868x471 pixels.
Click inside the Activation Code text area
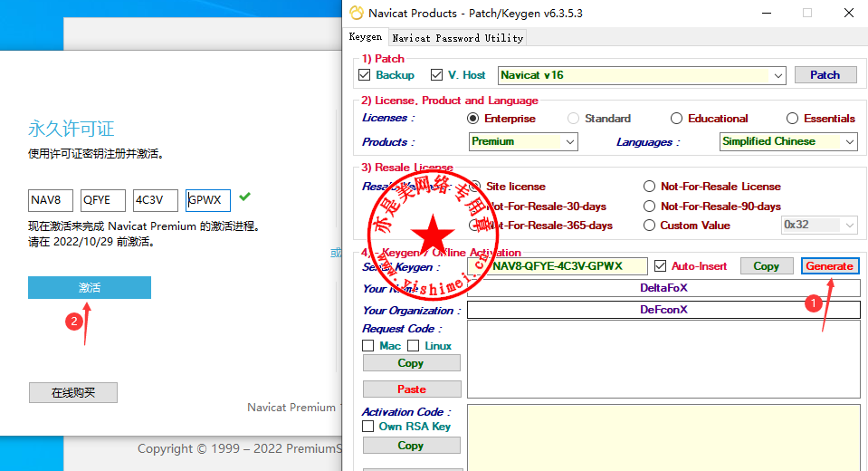[x=663, y=437]
